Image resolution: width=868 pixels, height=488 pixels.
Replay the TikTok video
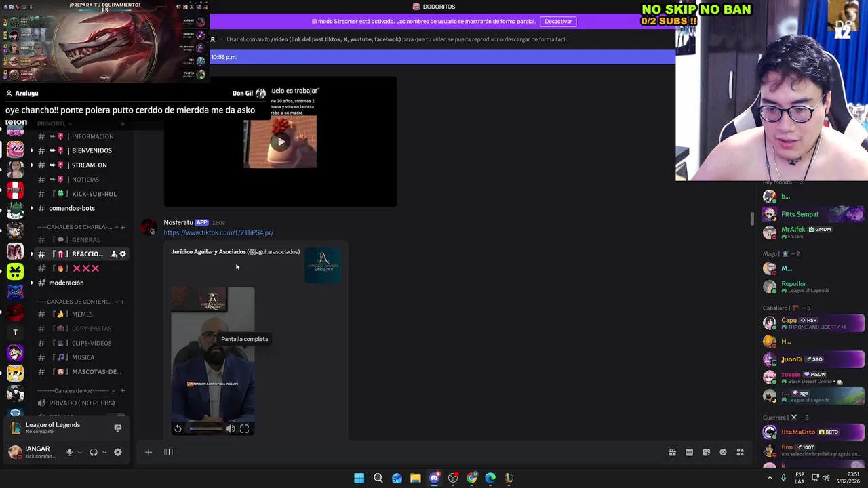178,428
